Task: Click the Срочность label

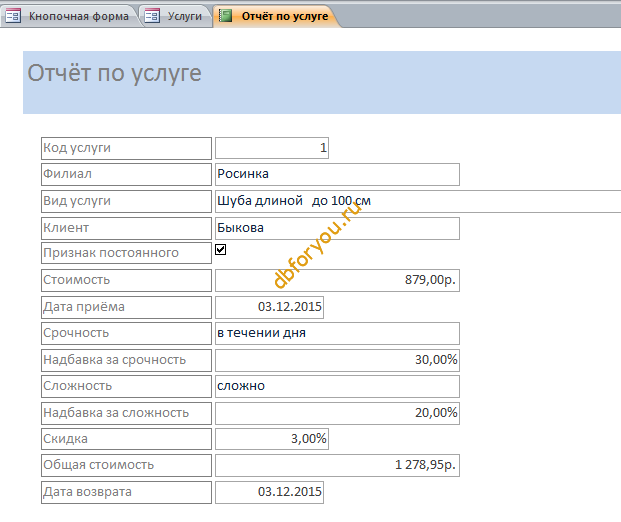Action: point(126,333)
